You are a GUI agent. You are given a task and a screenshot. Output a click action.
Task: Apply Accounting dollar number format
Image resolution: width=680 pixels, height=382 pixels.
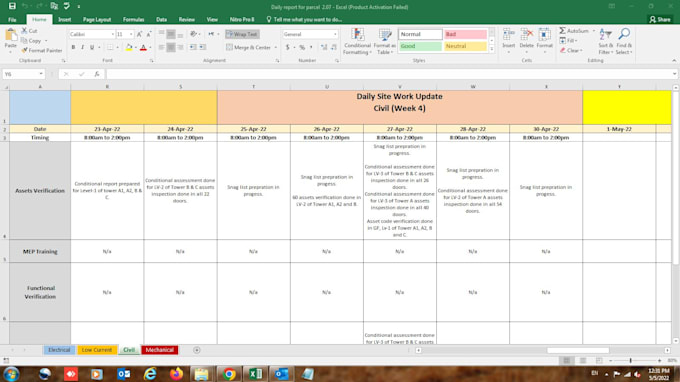click(287, 47)
